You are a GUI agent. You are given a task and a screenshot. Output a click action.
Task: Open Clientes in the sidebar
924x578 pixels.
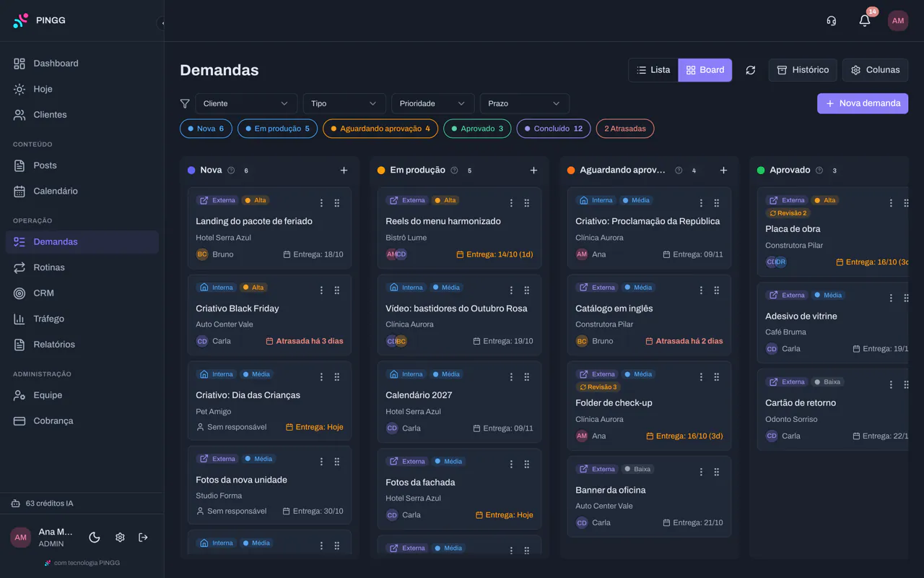click(82, 115)
